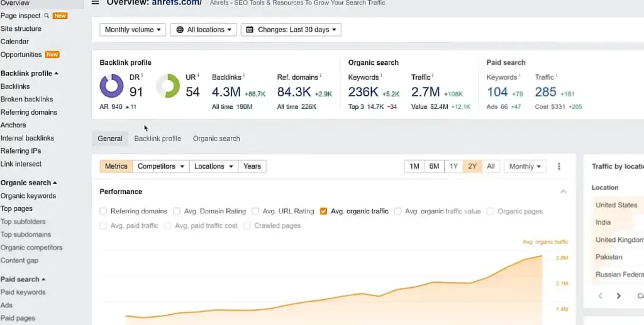Click the DR donut chart icon
This screenshot has height=325, width=644.
(112, 86)
